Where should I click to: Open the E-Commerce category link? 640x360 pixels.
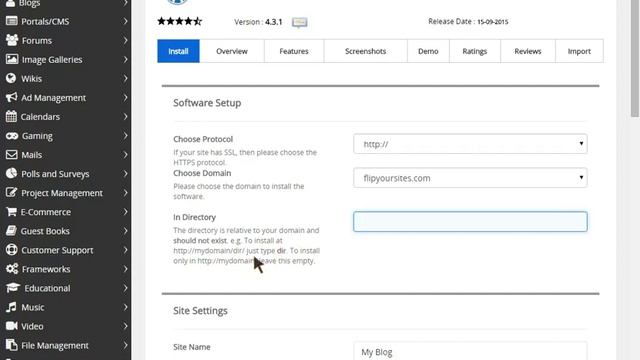46,212
